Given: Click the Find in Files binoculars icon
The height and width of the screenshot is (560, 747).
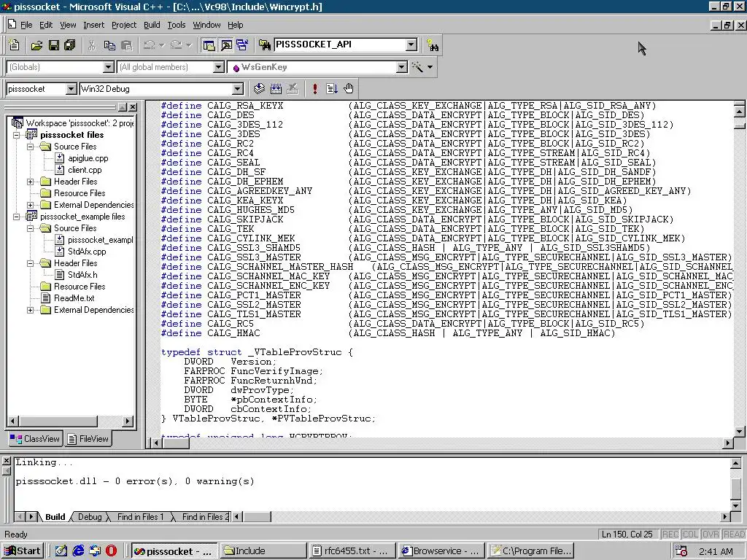Looking at the screenshot, I should point(264,45).
